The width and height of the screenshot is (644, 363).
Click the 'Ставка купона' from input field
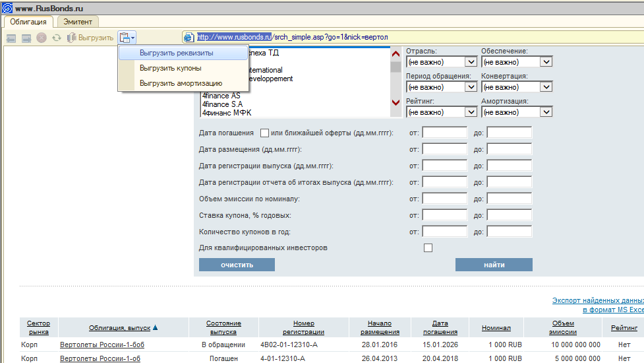pos(444,215)
